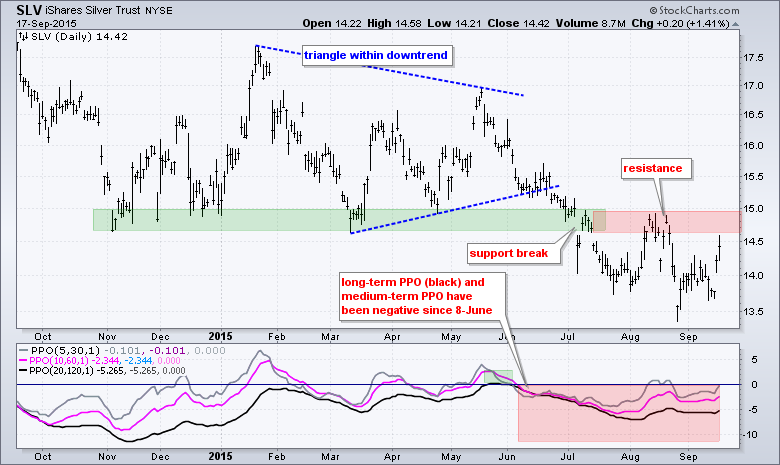The image size is (780, 465).
Task: Click the 16.0 price axis label
Action: coord(753,146)
